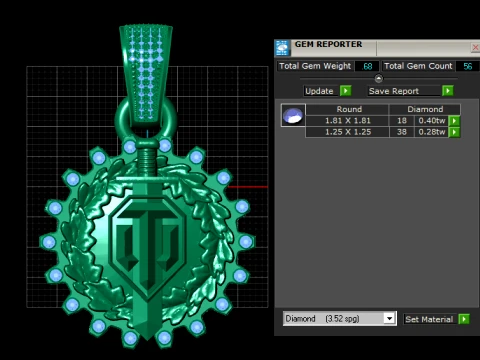Select the 1.25 X 1.25 size cell

pos(347,132)
